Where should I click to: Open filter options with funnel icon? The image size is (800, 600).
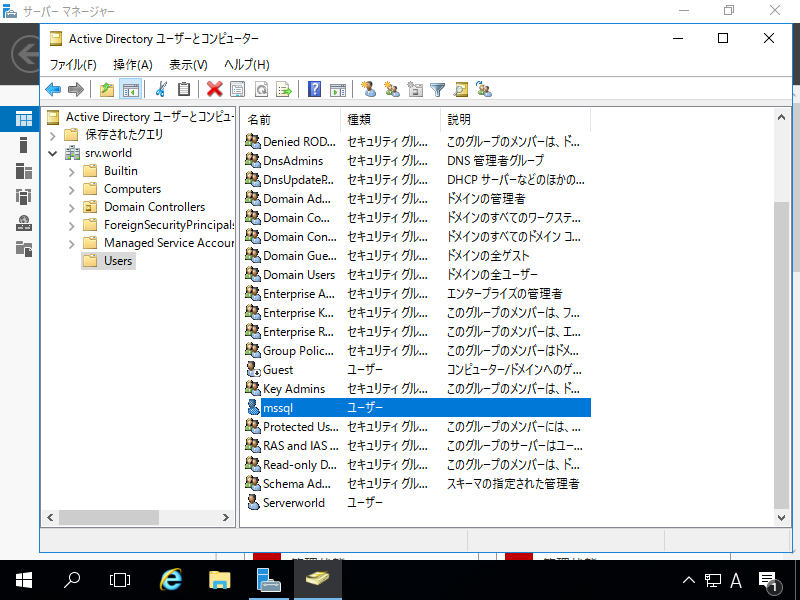tap(438, 90)
